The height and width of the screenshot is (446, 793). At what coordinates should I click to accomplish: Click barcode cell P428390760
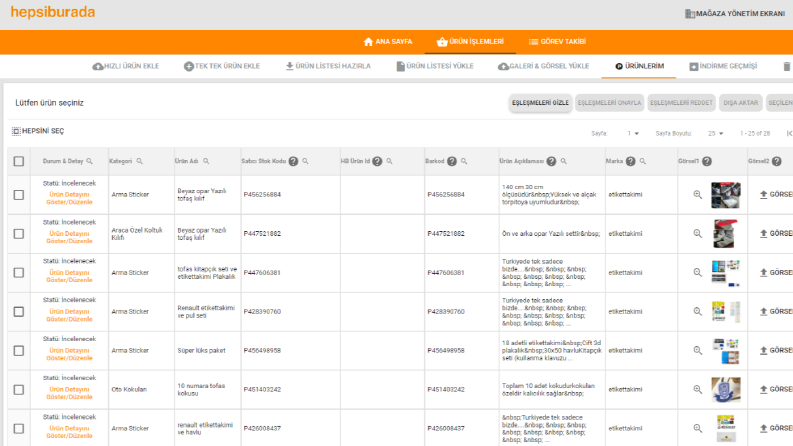coord(446,311)
